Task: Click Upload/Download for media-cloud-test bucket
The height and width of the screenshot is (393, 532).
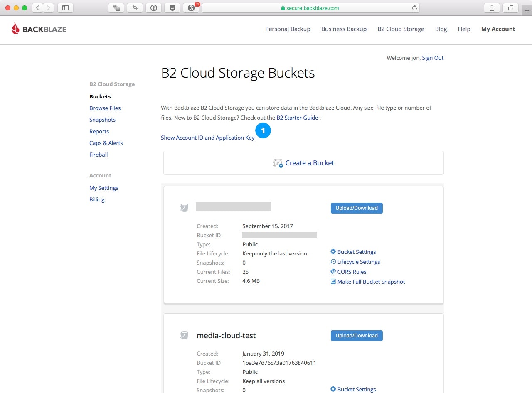Action: 357,335
